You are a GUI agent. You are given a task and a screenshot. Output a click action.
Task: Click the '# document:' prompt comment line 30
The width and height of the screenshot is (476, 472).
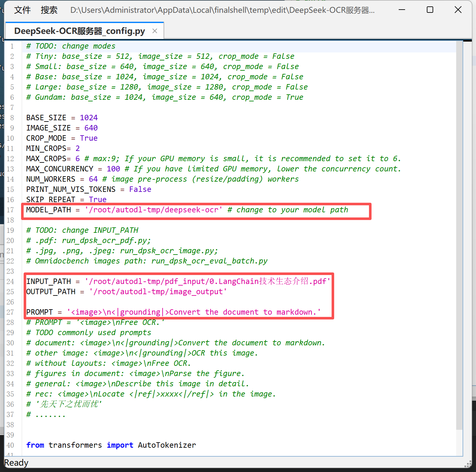tap(176, 343)
